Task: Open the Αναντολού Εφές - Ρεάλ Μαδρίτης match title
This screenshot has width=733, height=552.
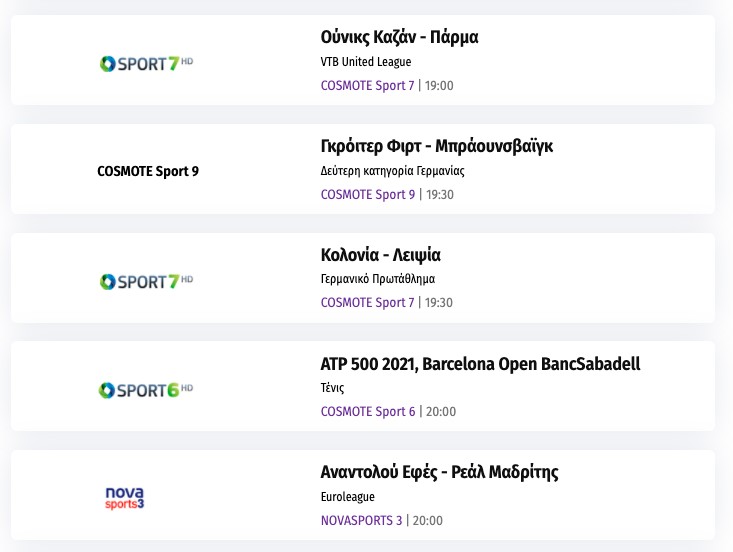Action: [x=439, y=472]
